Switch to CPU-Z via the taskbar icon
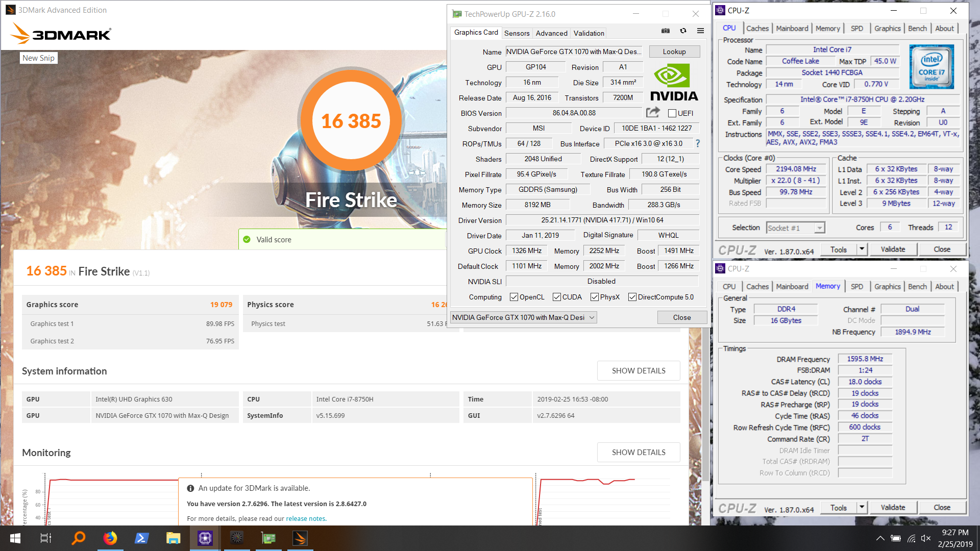The image size is (980, 551). tap(205, 538)
